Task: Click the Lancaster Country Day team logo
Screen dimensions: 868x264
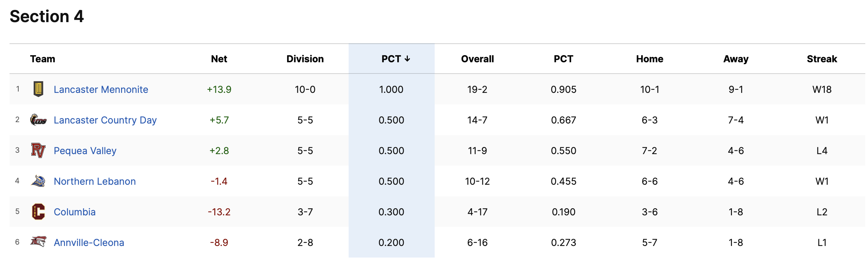Action: coord(38,120)
